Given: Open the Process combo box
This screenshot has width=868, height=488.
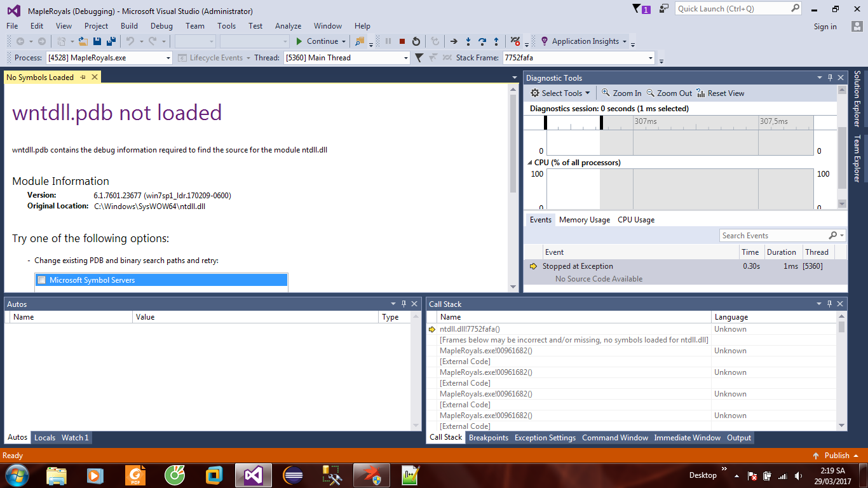Looking at the screenshot, I should pos(109,58).
